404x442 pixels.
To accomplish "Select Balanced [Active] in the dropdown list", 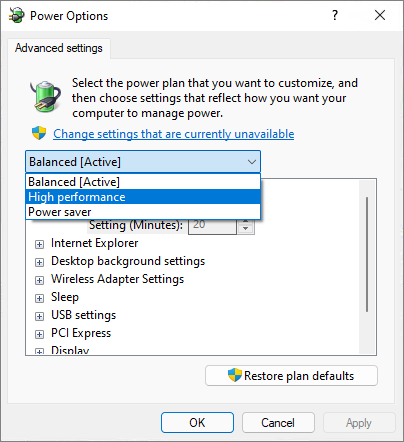I will [143, 182].
